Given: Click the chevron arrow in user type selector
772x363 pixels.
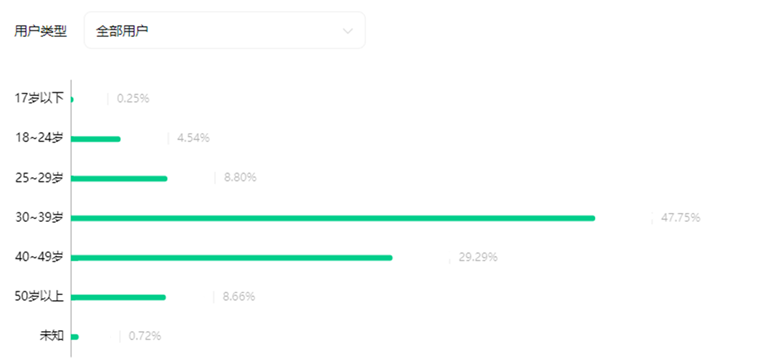Looking at the screenshot, I should click(348, 31).
